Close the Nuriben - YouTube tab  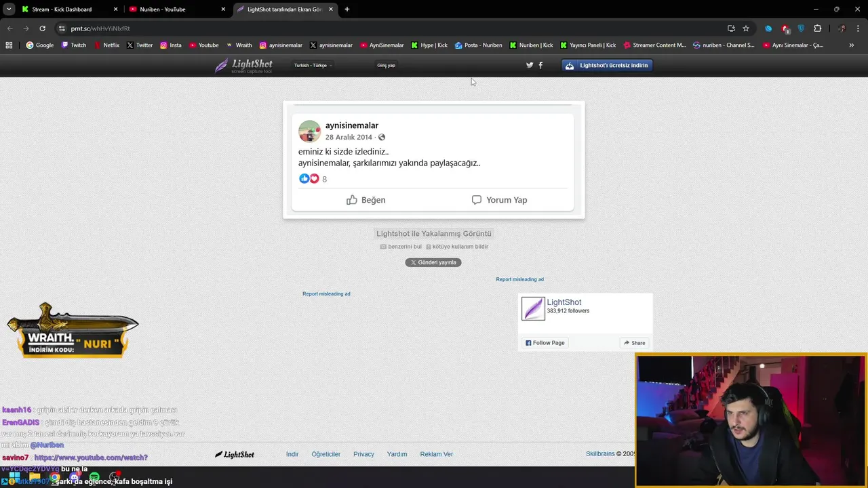pos(224,9)
